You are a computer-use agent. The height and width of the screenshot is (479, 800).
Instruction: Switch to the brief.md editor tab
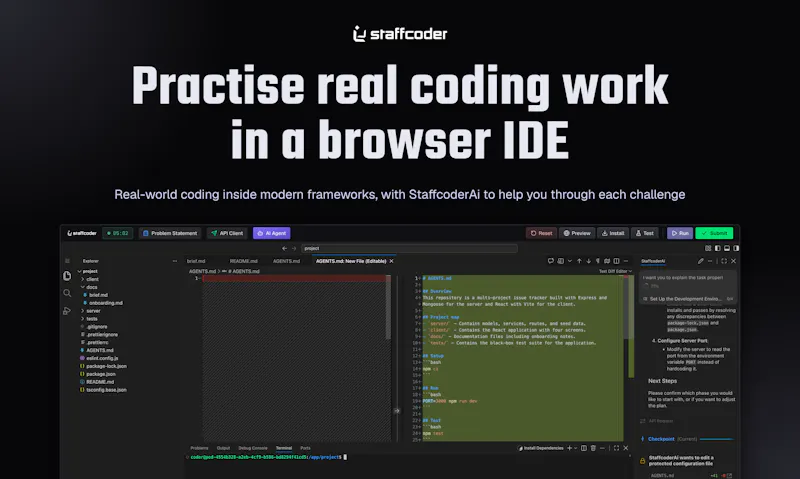(196, 261)
